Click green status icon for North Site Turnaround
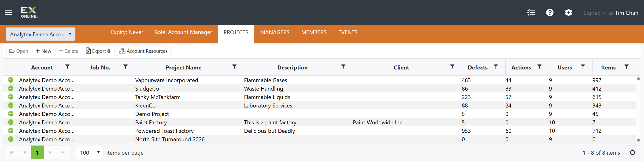The image size is (644, 161). click(11, 139)
